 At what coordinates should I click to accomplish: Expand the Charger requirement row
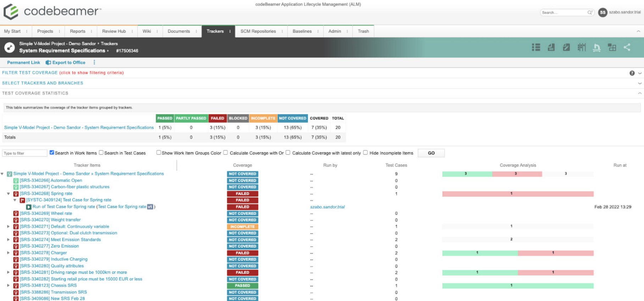9,253
